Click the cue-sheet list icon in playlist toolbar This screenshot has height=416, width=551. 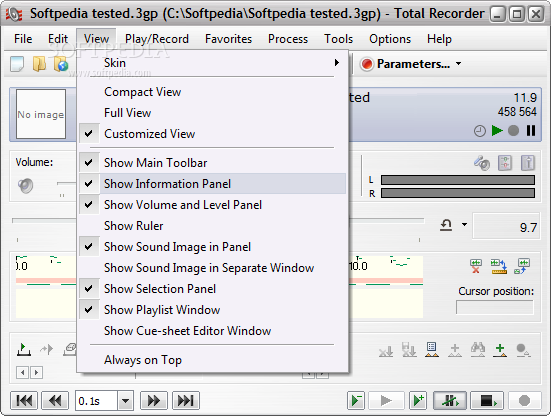(432, 350)
